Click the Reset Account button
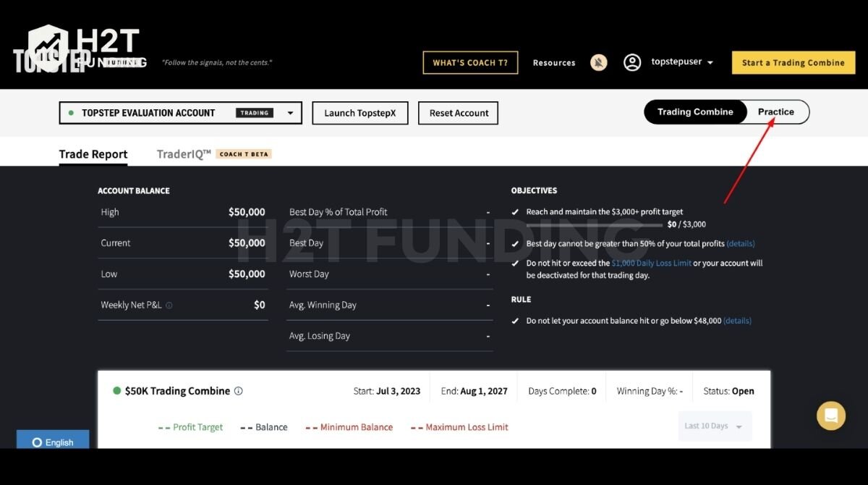868x485 pixels. [x=458, y=113]
